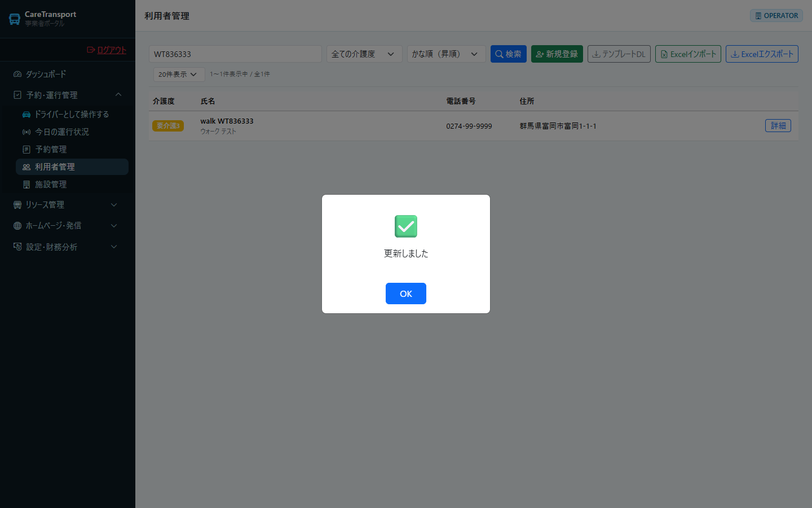Open the 20件表示 page size dropdown

(179, 75)
